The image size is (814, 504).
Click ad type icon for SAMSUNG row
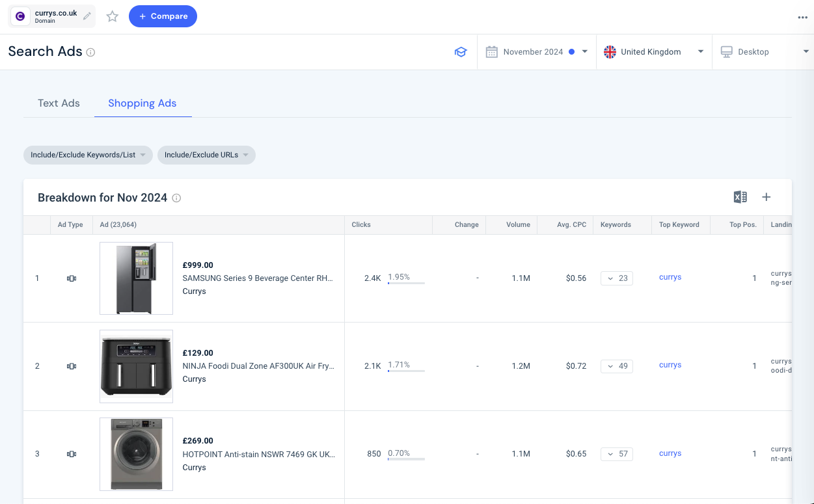pyautogui.click(x=72, y=278)
